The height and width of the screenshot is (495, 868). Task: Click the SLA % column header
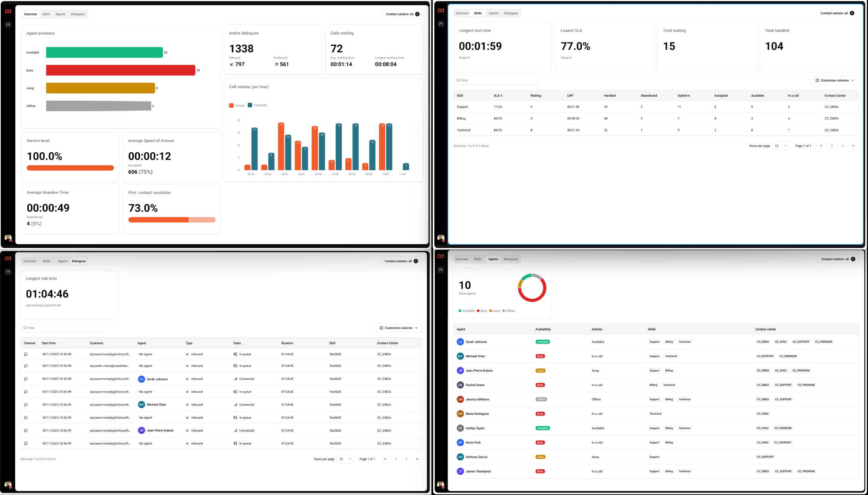tap(498, 95)
